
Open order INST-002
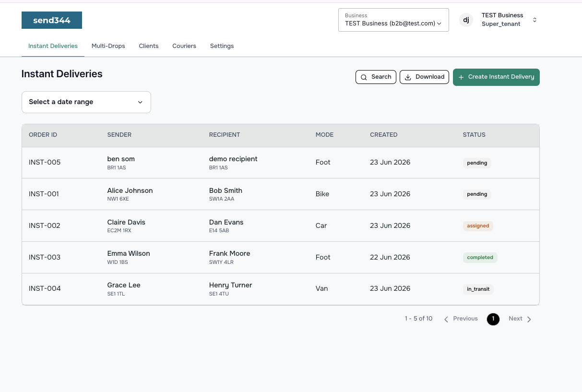coord(45,226)
